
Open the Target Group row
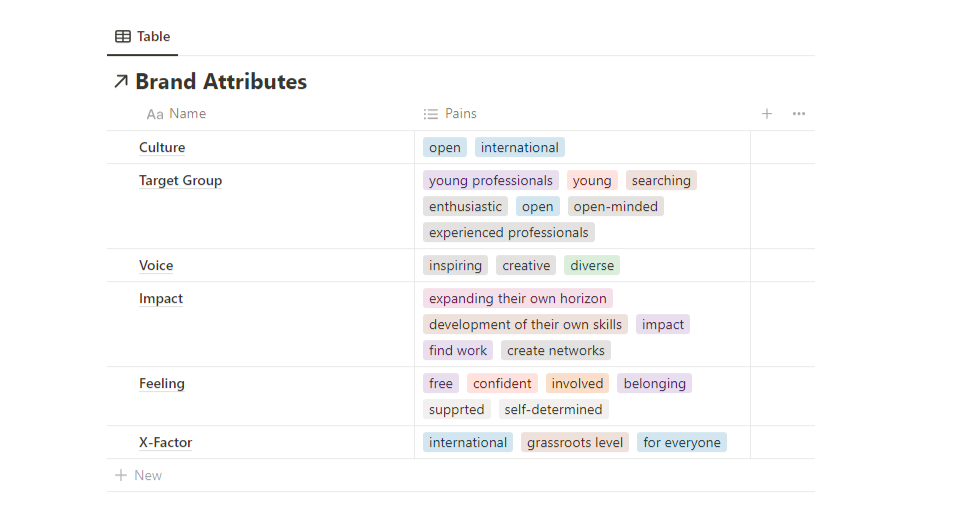point(180,181)
